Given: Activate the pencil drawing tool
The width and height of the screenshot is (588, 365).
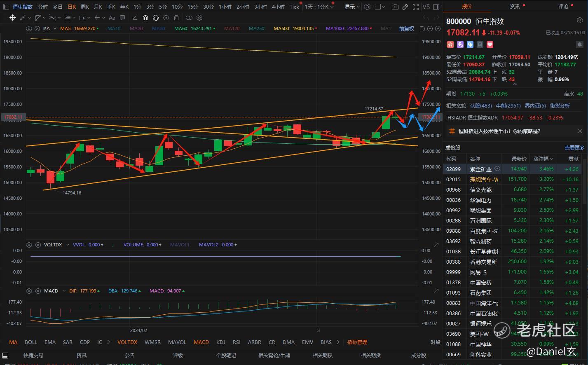Looking at the screenshot, I should [x=405, y=7].
